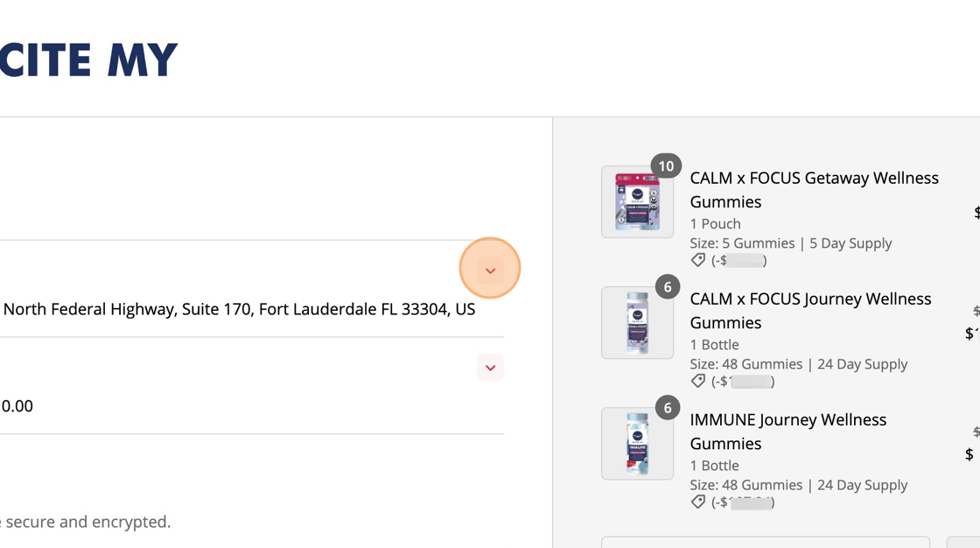
Task: Select the CALM x FOCUS Journey Wellness Gummies title
Action: [x=810, y=310]
